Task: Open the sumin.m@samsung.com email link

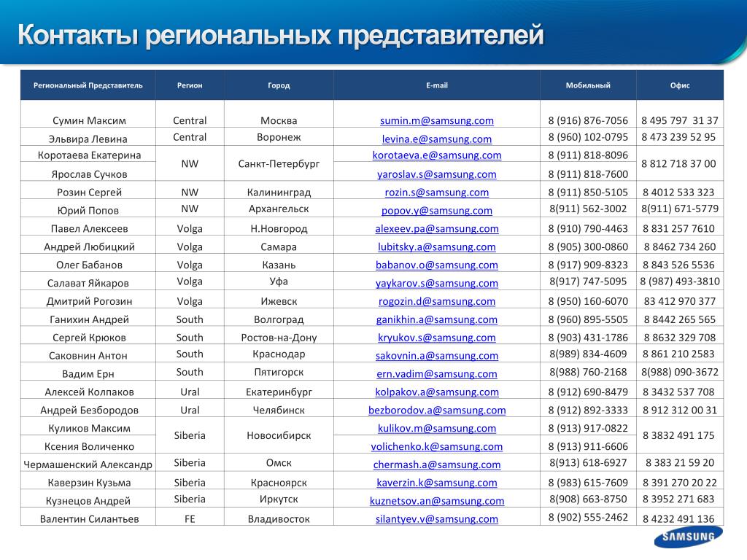Action: point(437,121)
